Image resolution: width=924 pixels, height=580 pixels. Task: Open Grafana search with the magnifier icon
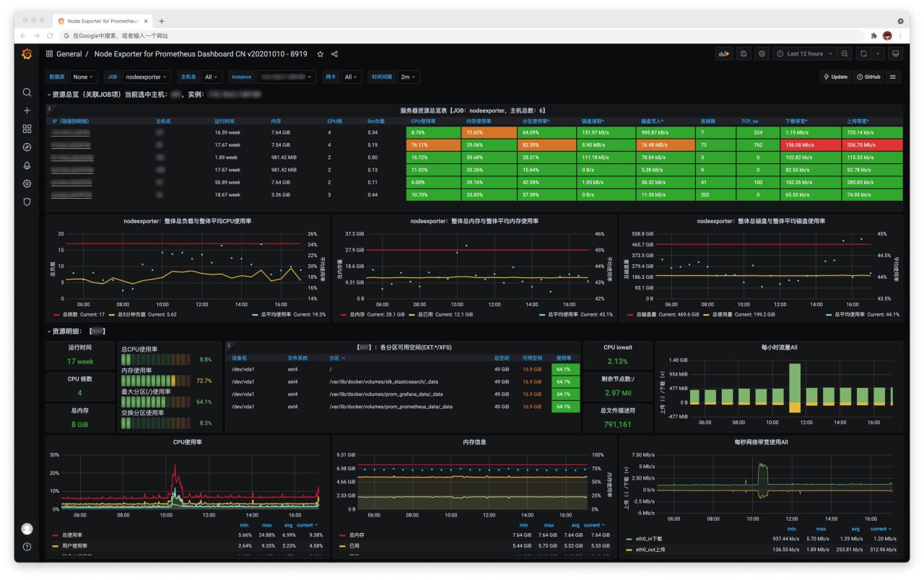point(27,94)
